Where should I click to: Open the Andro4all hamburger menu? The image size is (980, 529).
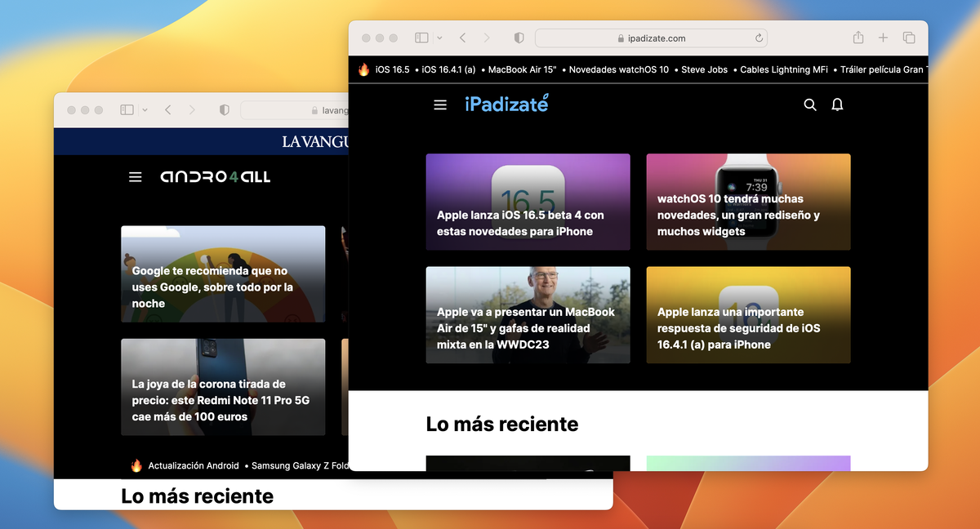(136, 177)
